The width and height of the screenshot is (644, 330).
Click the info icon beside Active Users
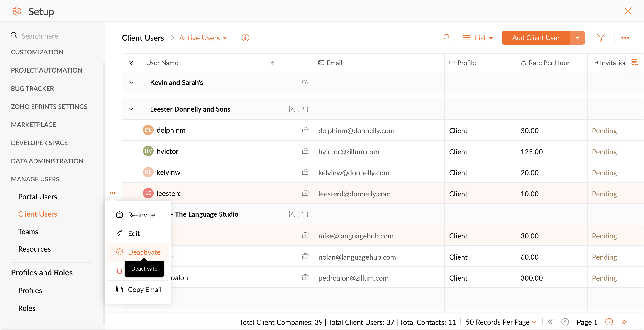245,38
